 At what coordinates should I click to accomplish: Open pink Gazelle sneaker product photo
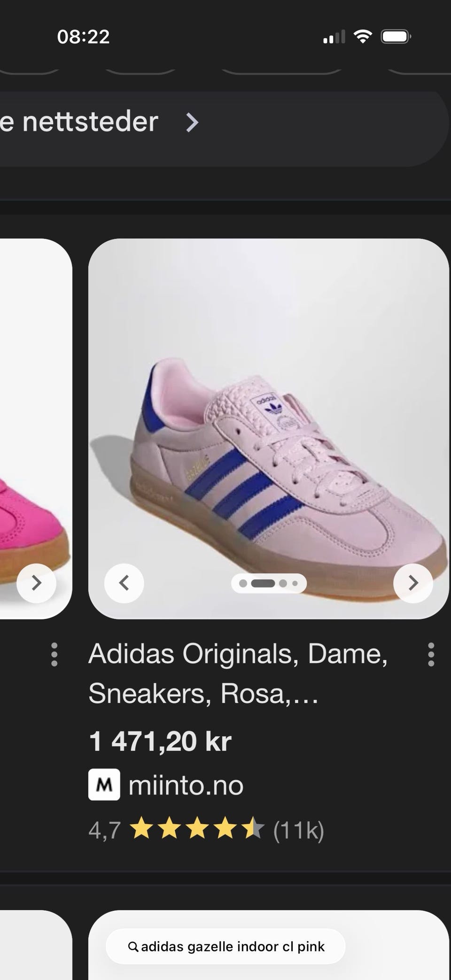tap(269, 429)
